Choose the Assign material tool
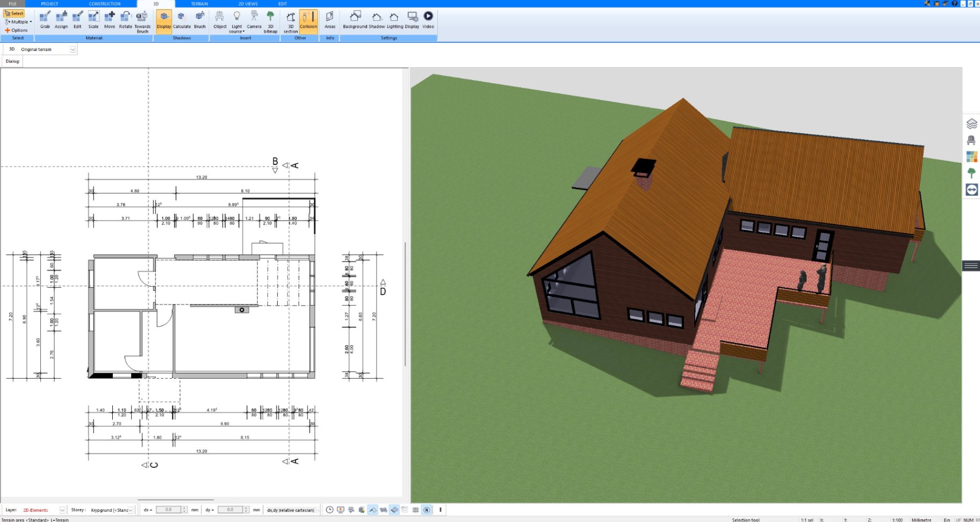This screenshot has height=522, width=980. point(61,20)
